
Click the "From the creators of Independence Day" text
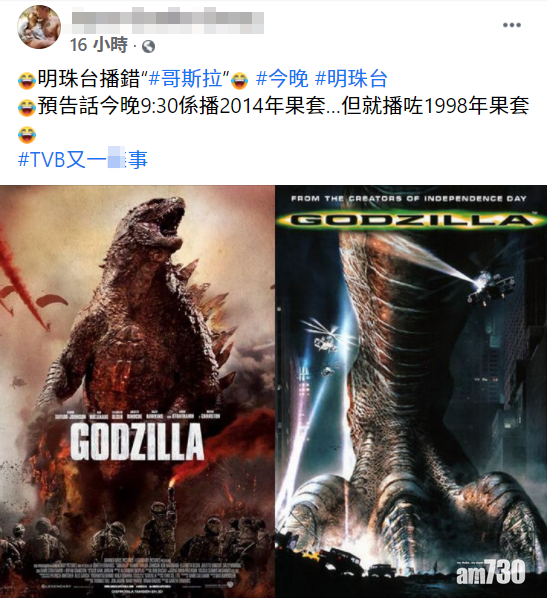[x=409, y=199]
